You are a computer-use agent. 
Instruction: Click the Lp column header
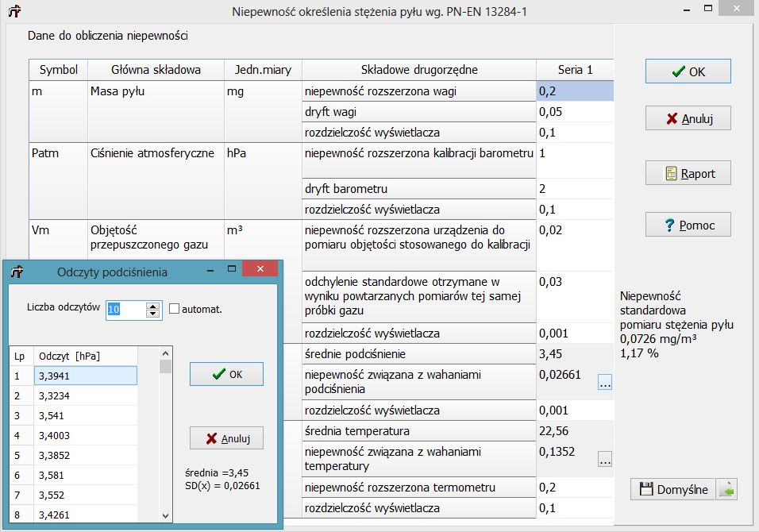coord(21,356)
